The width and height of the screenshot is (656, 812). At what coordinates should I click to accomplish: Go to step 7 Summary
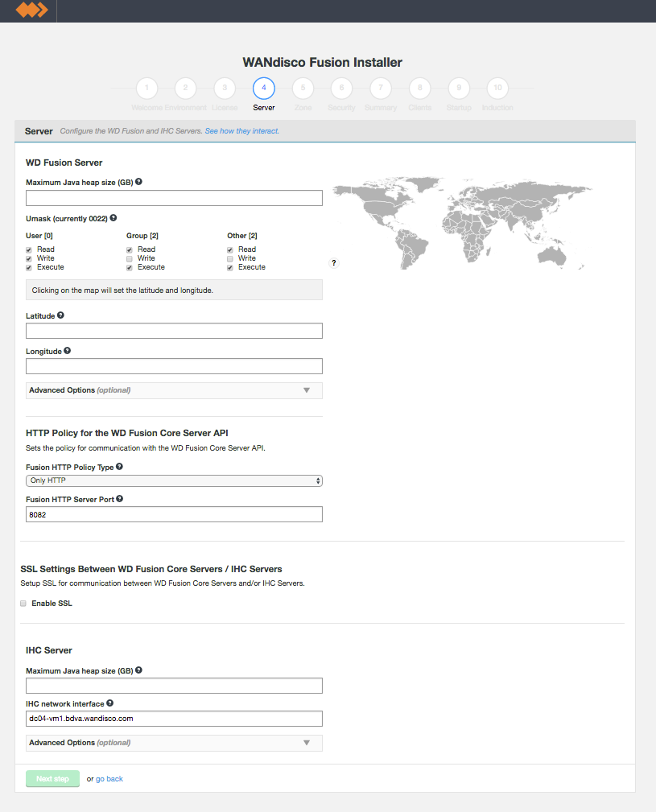[381, 88]
